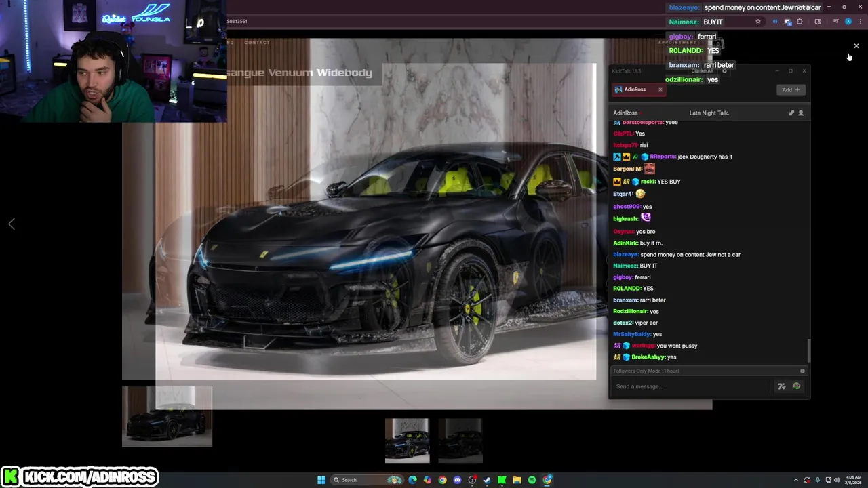Viewport: 868px width, 488px height.
Task: Click the tab audio speaker icon in Chrome toolbar
Action: [x=775, y=22]
